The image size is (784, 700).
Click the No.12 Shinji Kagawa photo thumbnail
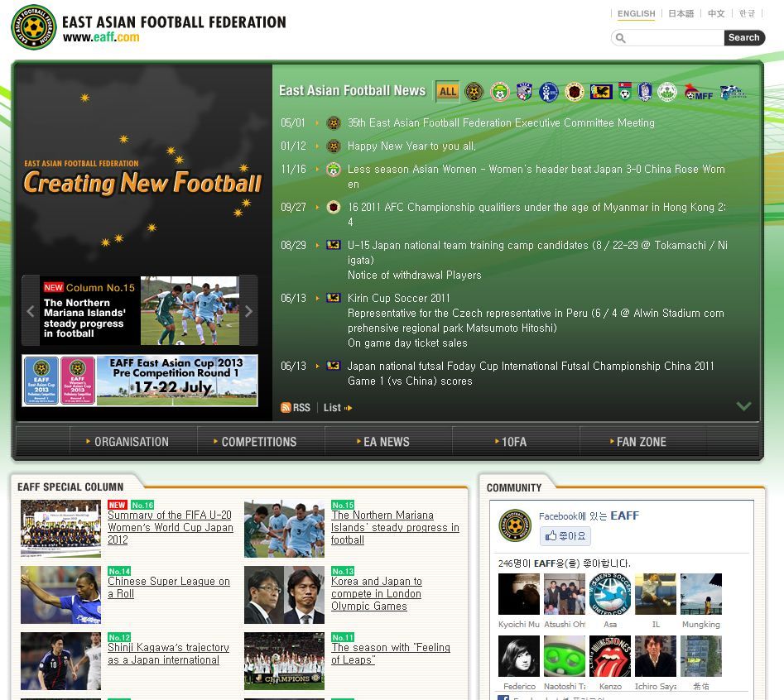[x=60, y=661]
